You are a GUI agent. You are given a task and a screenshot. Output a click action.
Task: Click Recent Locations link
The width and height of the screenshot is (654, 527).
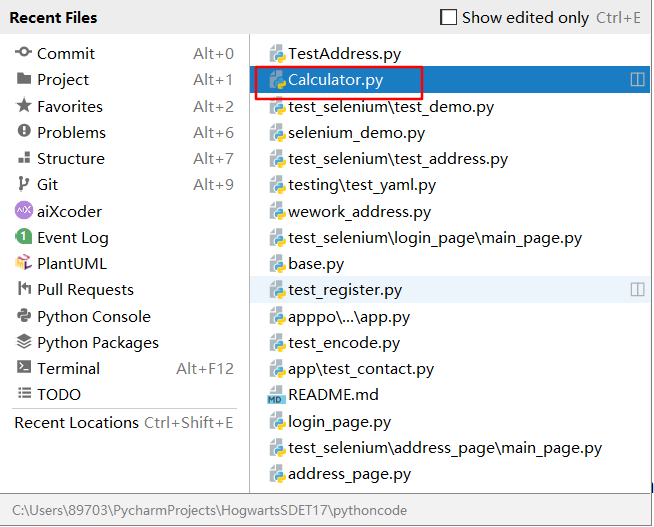tap(123, 423)
